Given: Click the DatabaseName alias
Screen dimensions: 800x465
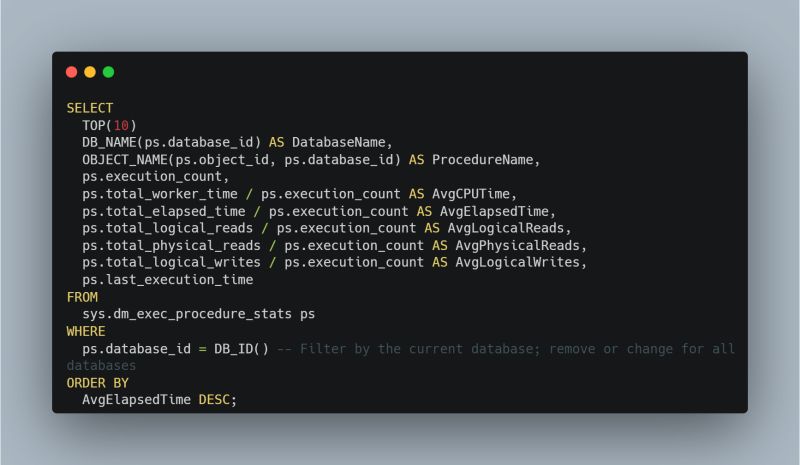Looking at the screenshot, I should [338, 142].
